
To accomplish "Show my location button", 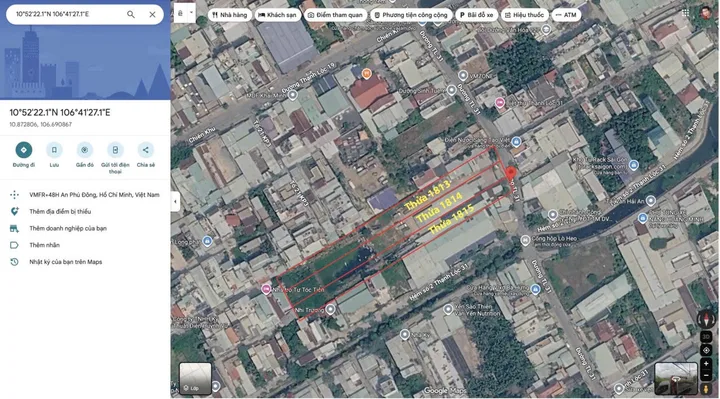I will [706, 350].
